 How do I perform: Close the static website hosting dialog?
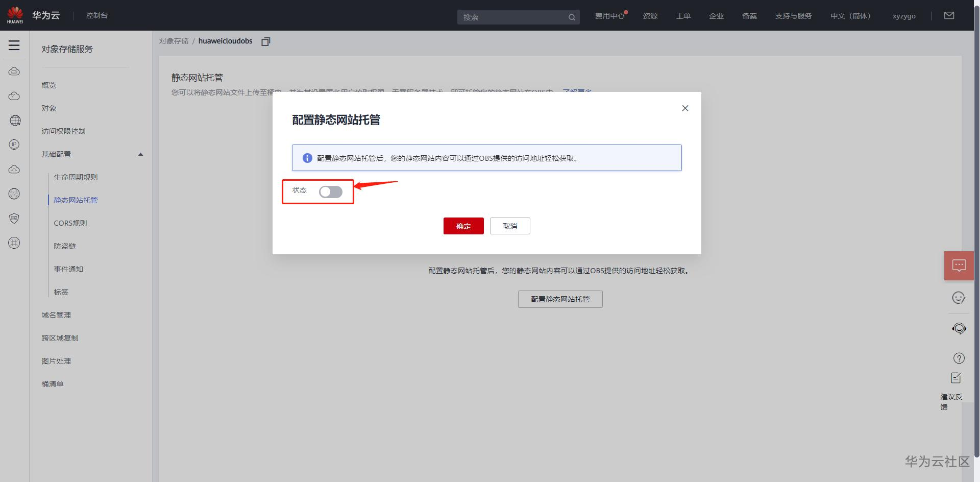(x=685, y=108)
